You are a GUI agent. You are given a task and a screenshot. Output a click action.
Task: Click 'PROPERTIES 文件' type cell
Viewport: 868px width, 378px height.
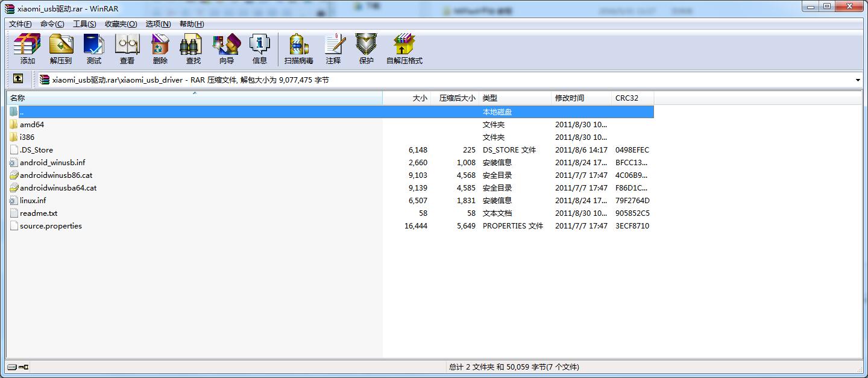pos(513,225)
